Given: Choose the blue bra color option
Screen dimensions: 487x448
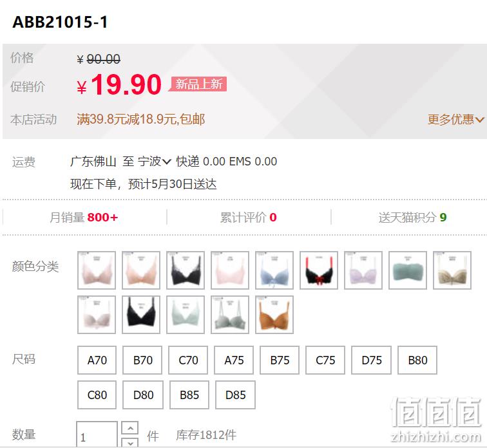Looking at the screenshot, I should click(x=274, y=270).
